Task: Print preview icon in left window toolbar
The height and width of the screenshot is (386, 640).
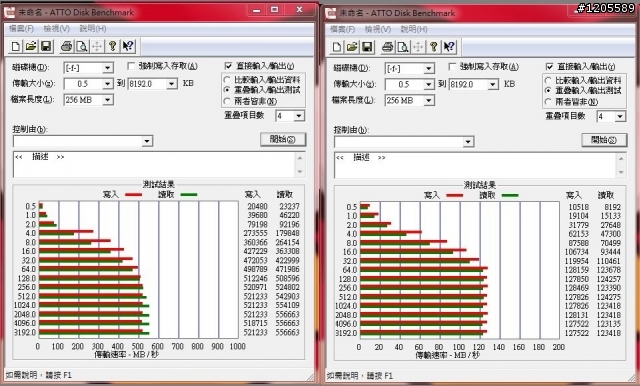Action: pyautogui.click(x=82, y=46)
